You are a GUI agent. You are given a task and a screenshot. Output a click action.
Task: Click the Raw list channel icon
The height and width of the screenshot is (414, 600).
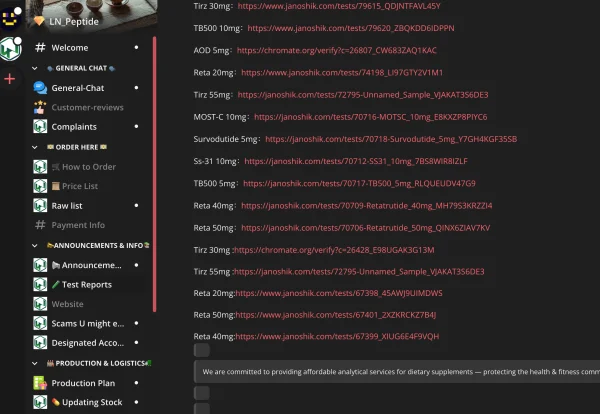40,206
